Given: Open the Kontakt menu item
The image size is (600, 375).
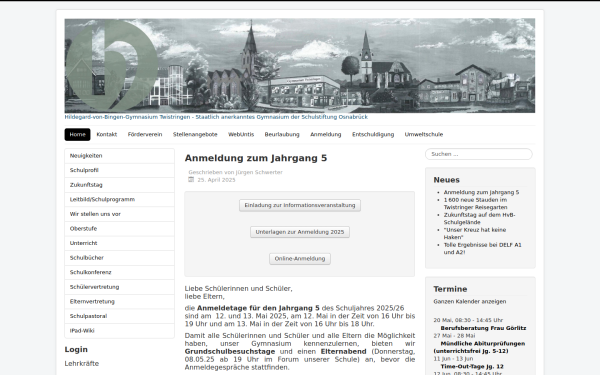Looking at the screenshot, I should pyautogui.click(x=107, y=134).
